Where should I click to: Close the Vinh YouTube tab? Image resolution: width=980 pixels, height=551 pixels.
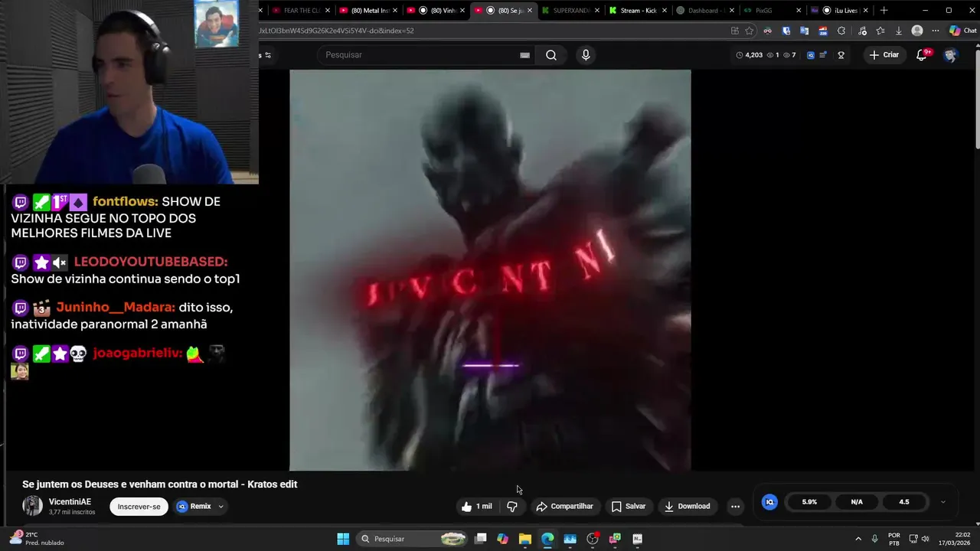[x=462, y=11]
